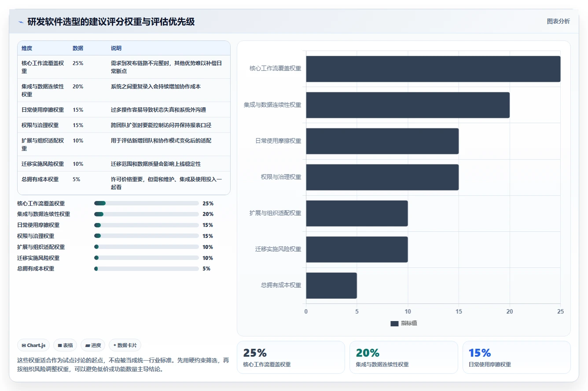Click the progress bar for 扩展与组织适配权重
This screenshot has height=391, width=588.
pos(147,247)
